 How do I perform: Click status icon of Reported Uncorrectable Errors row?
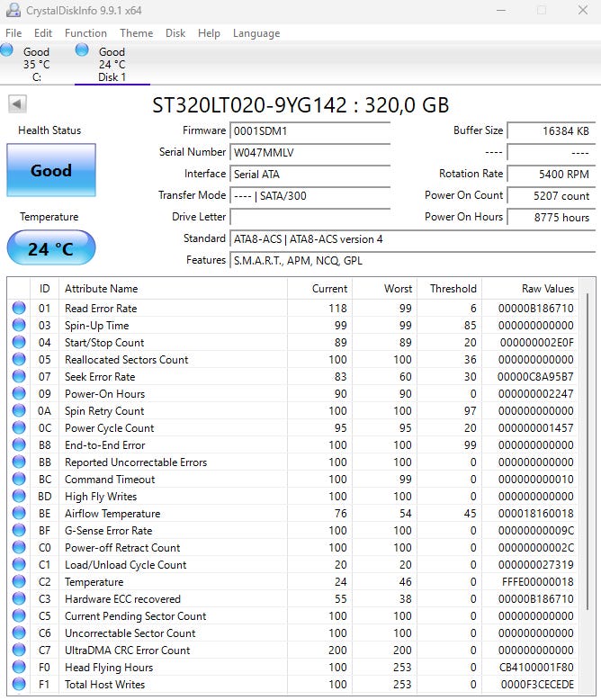click(19, 462)
